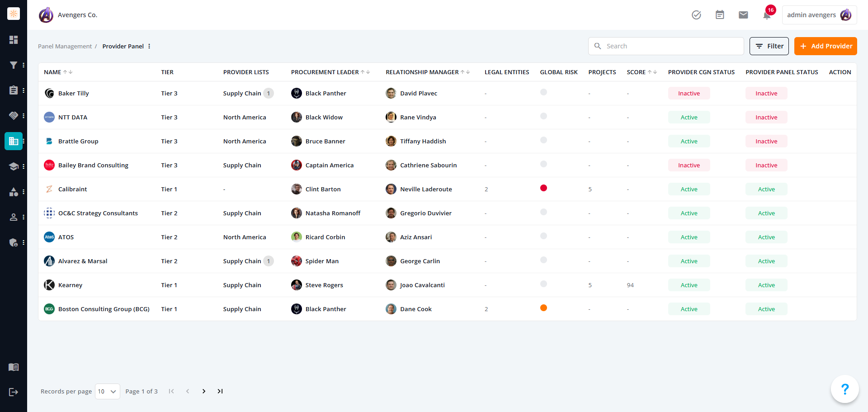Click the Provider Lists column header
The image size is (868, 412).
(x=246, y=72)
